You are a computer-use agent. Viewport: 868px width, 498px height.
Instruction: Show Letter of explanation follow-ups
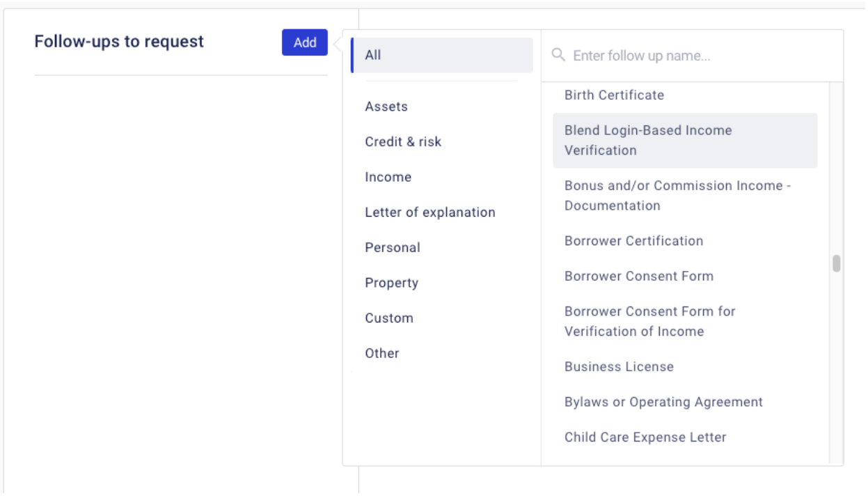429,212
